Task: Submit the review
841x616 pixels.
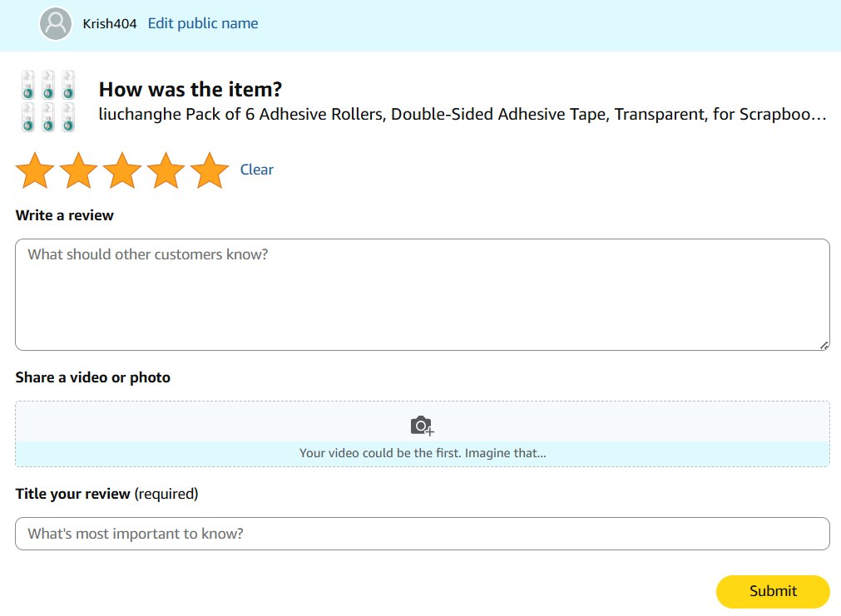Action: 772,591
